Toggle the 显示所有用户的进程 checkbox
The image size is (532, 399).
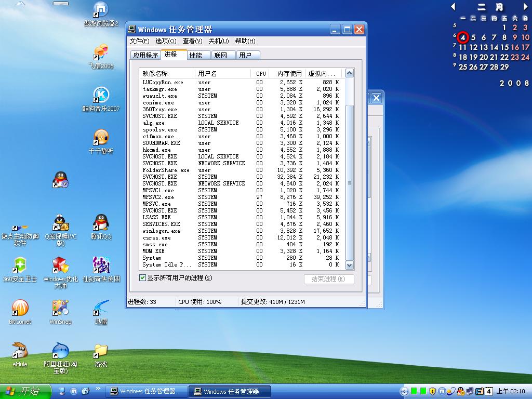point(143,278)
